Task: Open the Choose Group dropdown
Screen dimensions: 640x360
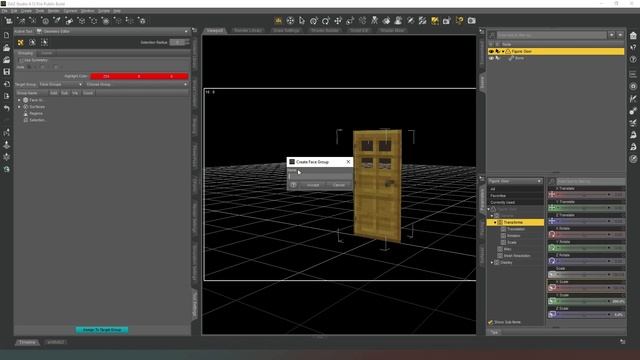Action: [x=137, y=84]
